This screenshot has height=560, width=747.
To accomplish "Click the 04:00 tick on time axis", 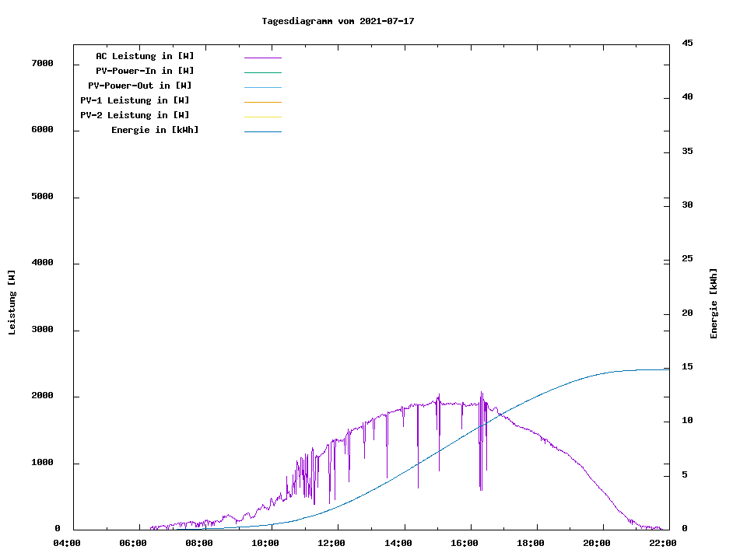I will [66, 543].
